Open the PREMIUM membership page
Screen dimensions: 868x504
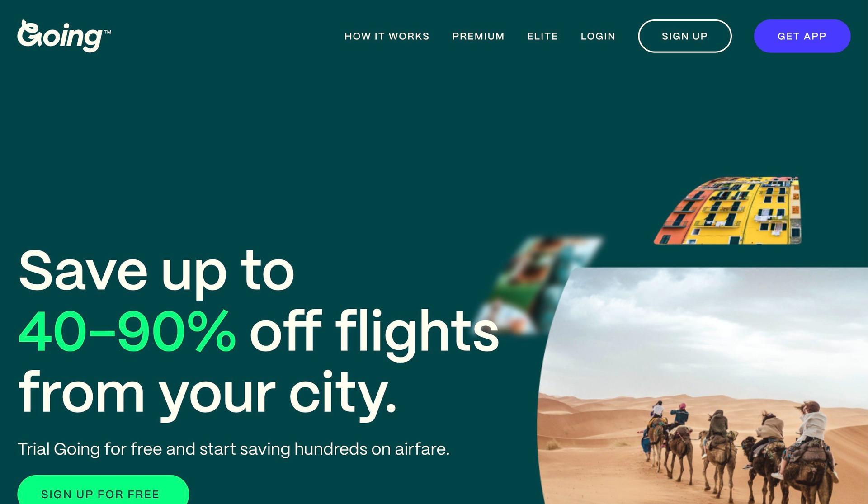478,35
